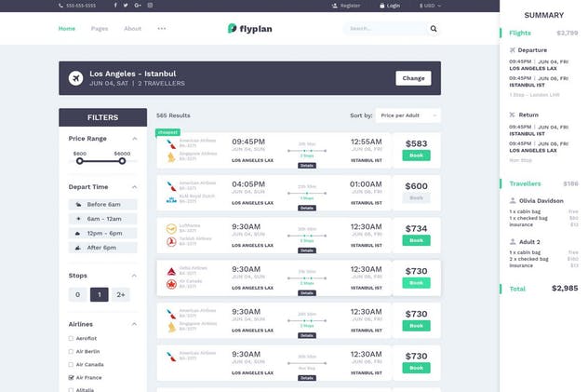Image resolution: width=588 pixels, height=392 pixels.
Task: Expand Details of the $734 flight
Action: [307, 250]
